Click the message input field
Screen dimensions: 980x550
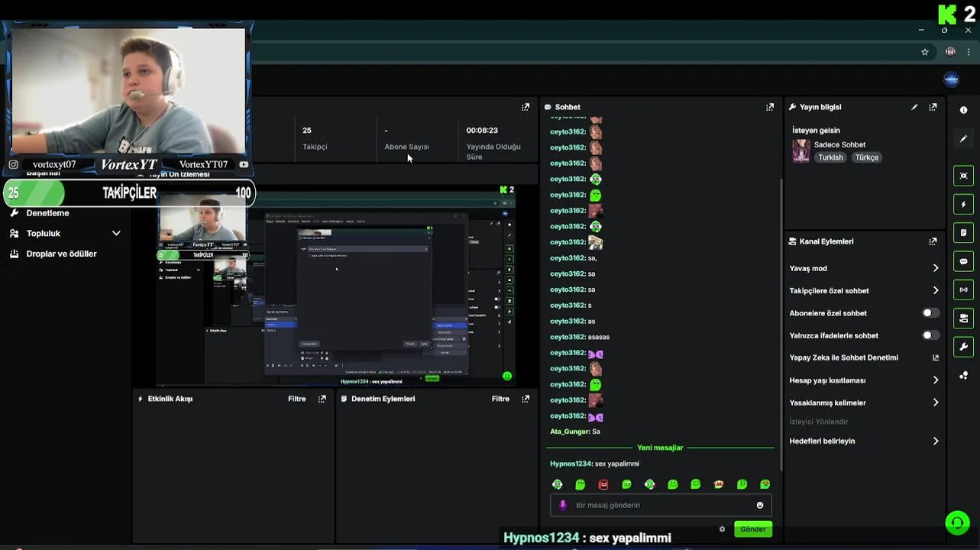coord(661,505)
